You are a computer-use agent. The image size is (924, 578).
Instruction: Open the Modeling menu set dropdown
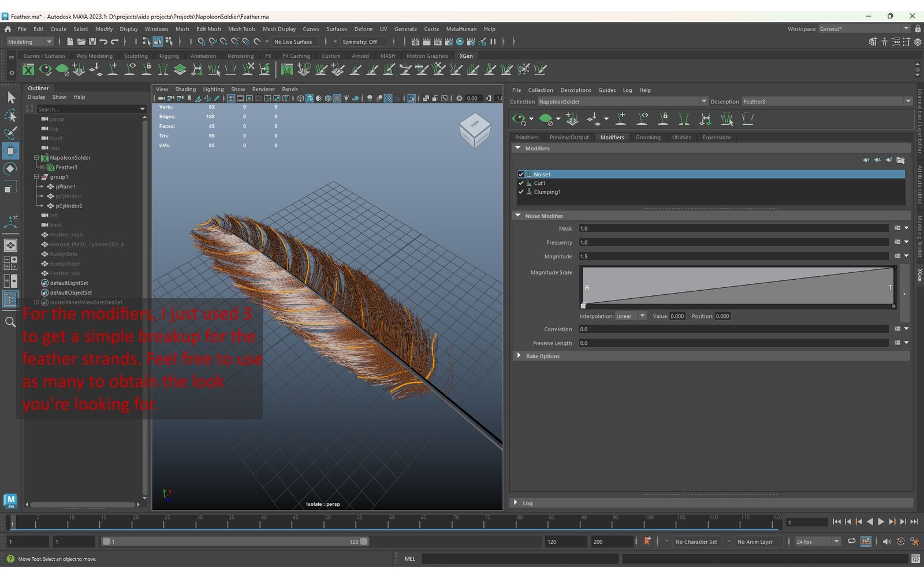click(x=29, y=42)
